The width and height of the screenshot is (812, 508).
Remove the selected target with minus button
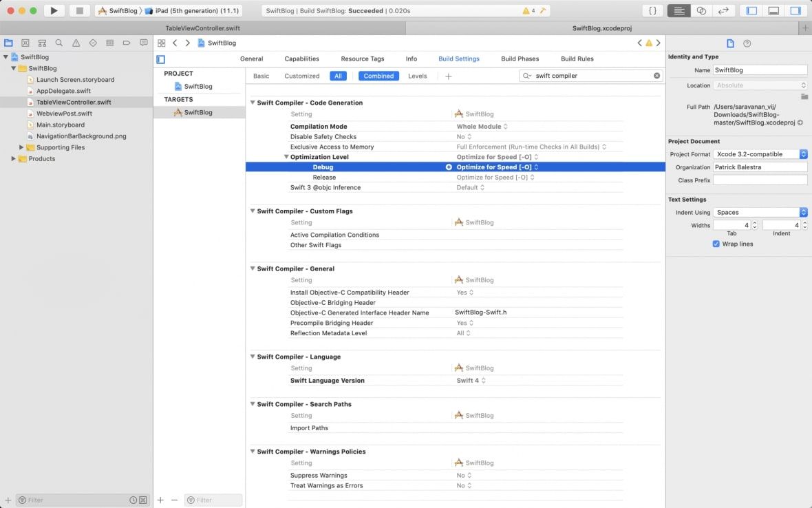[175, 500]
